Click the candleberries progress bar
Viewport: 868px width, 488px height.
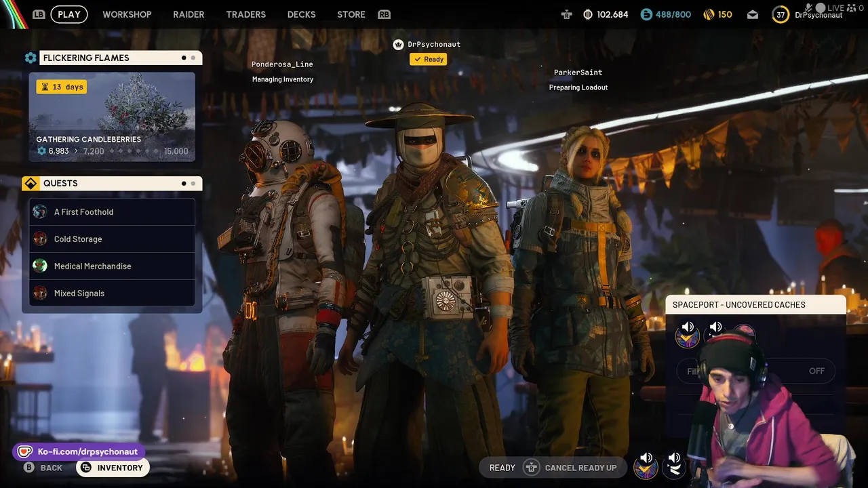click(134, 151)
